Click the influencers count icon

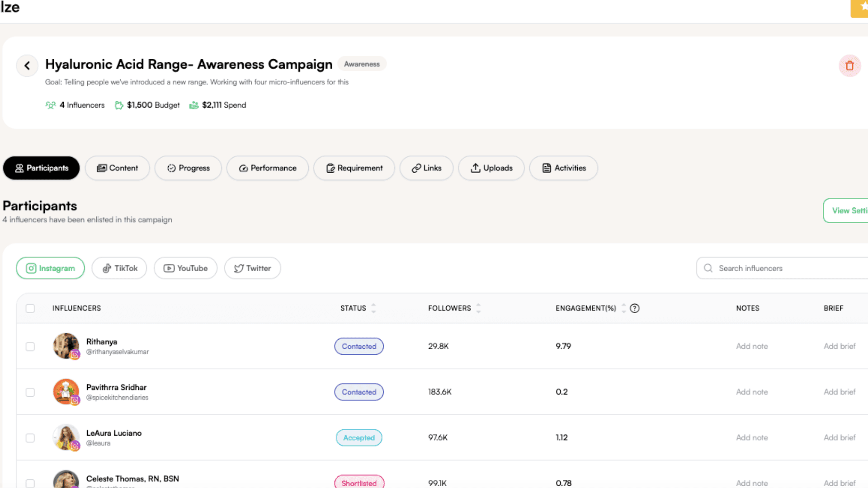tap(50, 105)
